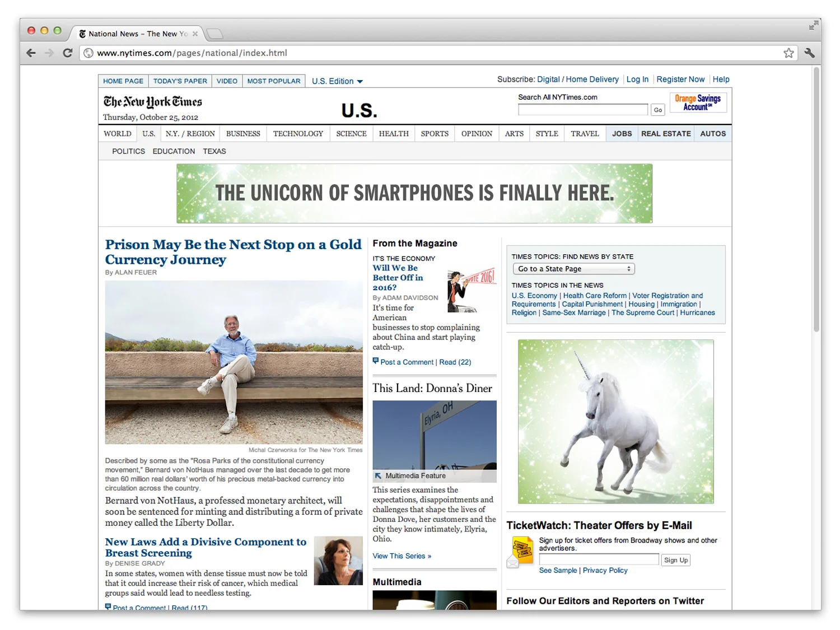Switch to the TECHNOLOGY section
Screen dimensions: 840x630
297,133
